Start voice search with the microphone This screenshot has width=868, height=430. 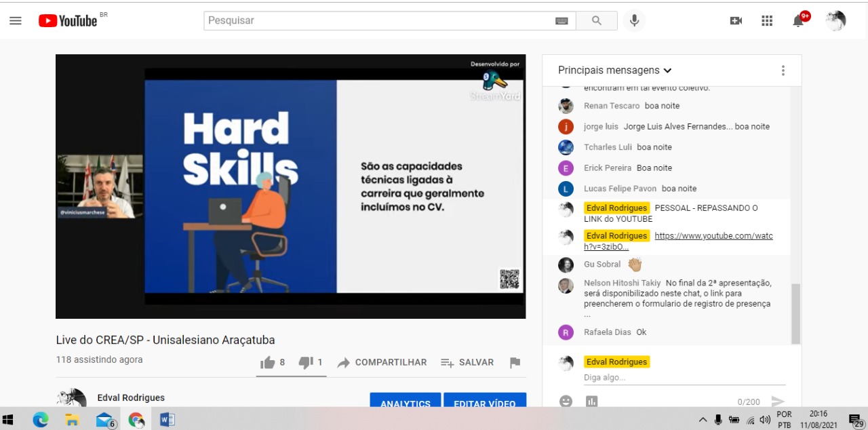635,20
